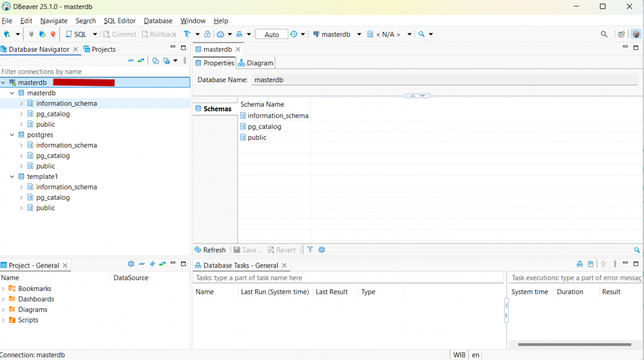Expand the Bookmarks folder

pos(3,289)
